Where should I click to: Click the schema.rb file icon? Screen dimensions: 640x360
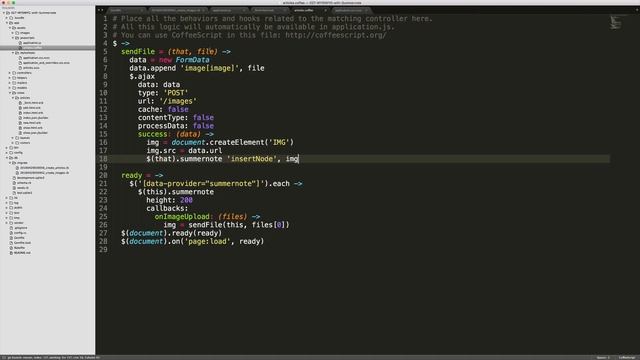pyautogui.click(x=14, y=183)
